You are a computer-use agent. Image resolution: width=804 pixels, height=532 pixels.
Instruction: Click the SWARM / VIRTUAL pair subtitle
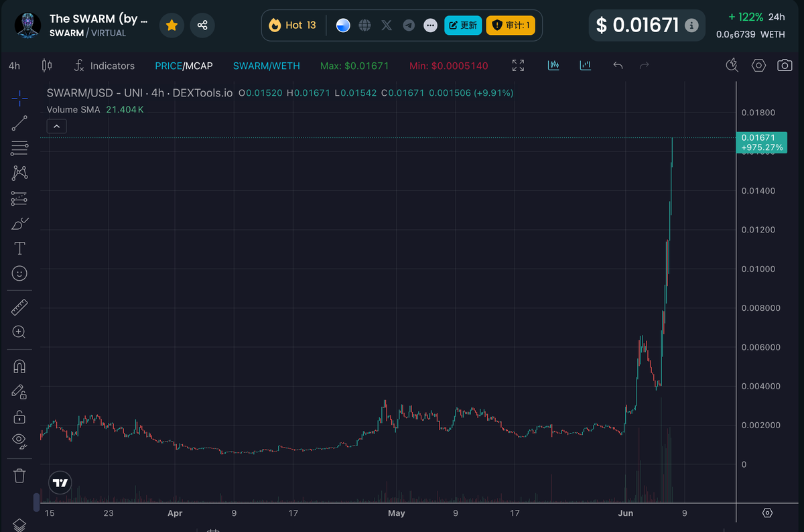88,33
